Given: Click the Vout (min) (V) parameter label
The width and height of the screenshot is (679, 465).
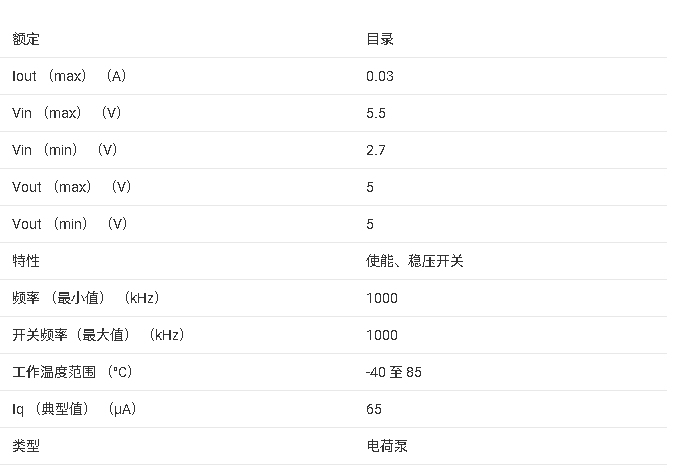Looking at the screenshot, I should click(70, 224).
